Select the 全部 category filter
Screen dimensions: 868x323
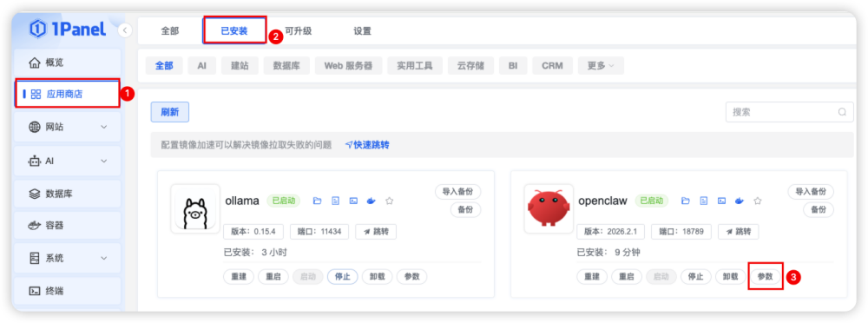(164, 65)
